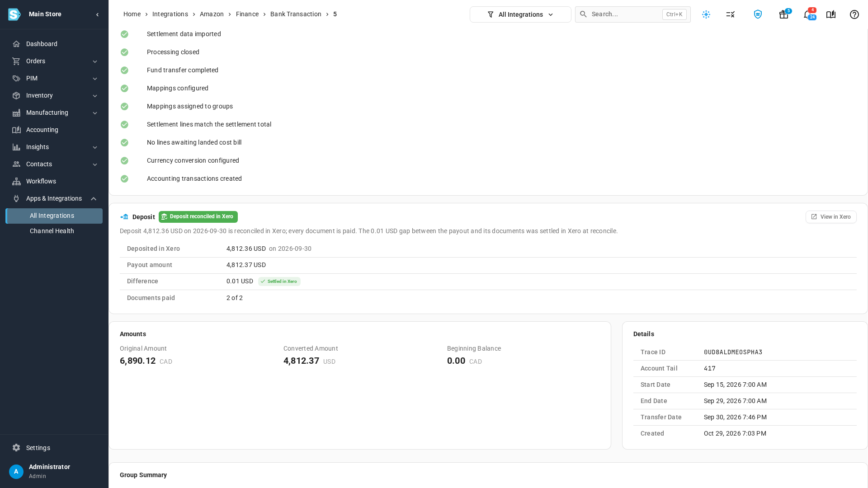Click the Accounting transactions created check icon
Screen dimensions: 868x488
pos(124,179)
